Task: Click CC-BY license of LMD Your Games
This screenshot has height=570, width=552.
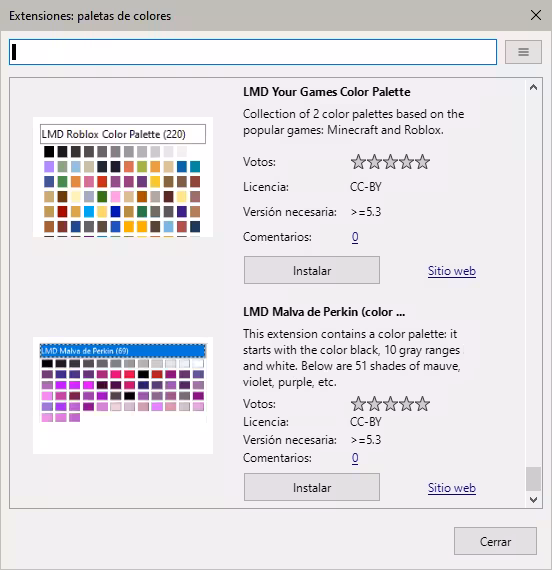Action: [365, 187]
